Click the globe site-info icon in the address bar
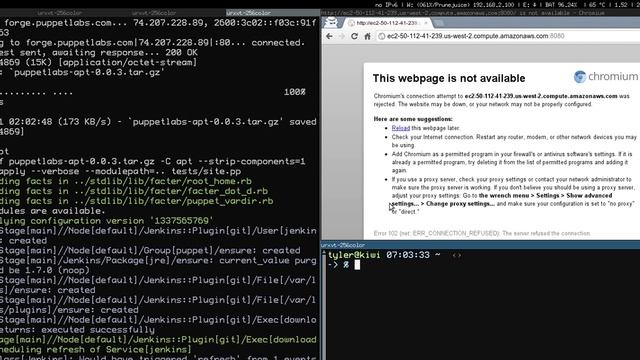This screenshot has height=360, width=640. tap(381, 36)
